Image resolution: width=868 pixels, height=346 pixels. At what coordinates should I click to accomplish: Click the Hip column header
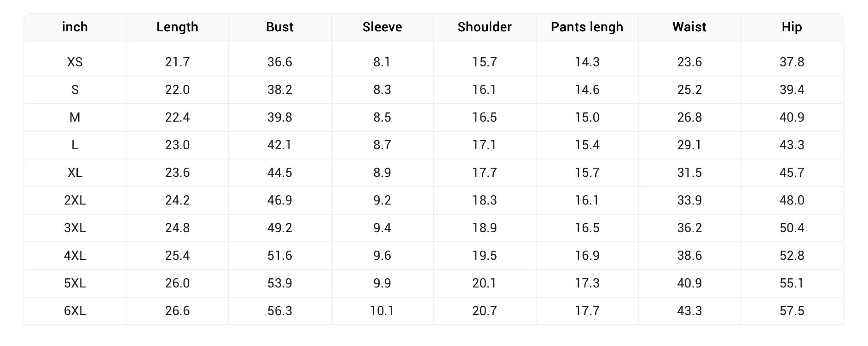coord(792,27)
